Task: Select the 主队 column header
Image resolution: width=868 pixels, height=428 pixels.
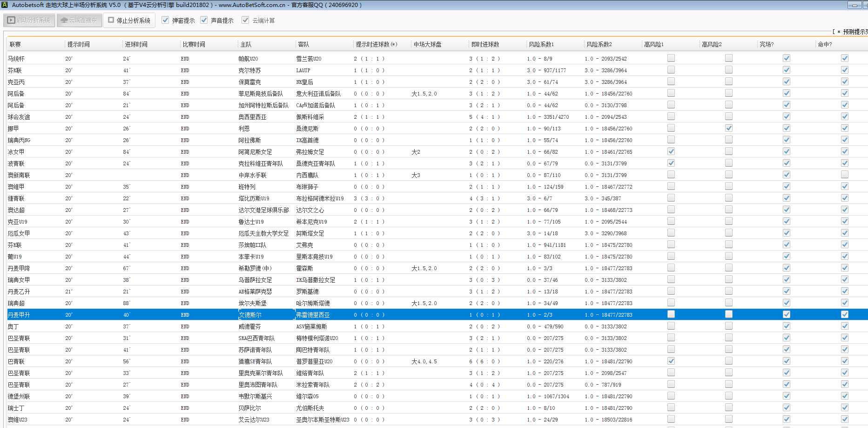Action: tap(246, 44)
